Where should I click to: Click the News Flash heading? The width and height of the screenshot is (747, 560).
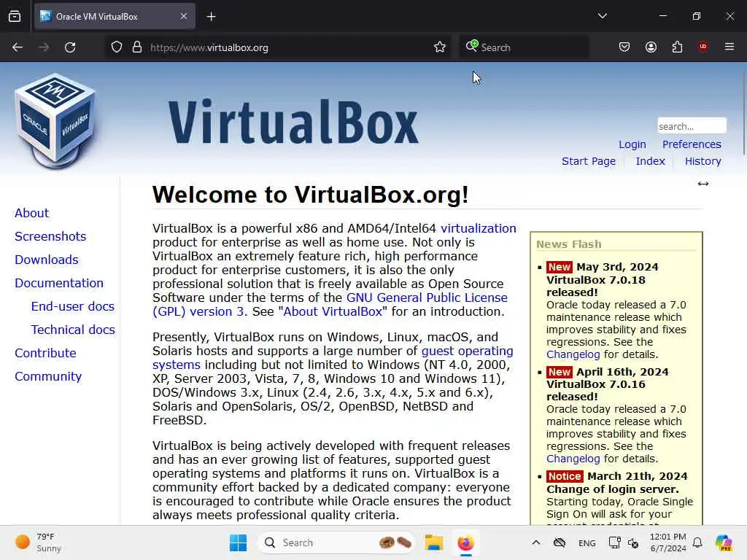click(x=569, y=244)
